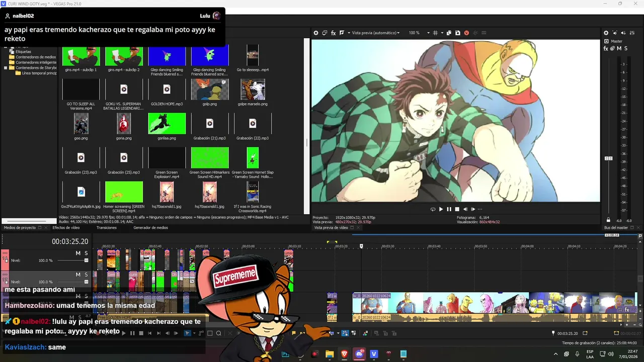The image size is (644, 362).
Task: Solo the second video track
Action: tap(86, 275)
